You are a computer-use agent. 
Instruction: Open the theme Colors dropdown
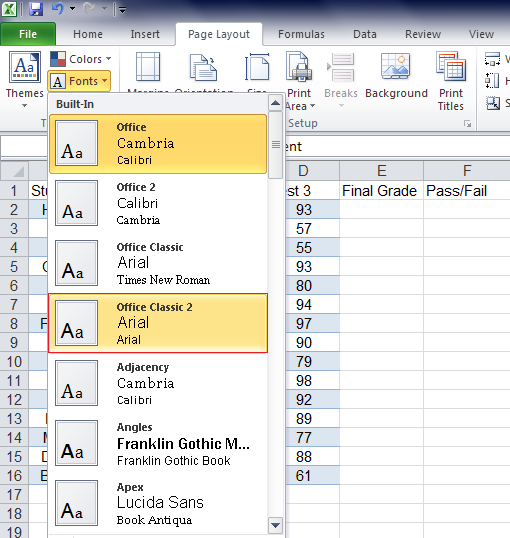point(81,59)
